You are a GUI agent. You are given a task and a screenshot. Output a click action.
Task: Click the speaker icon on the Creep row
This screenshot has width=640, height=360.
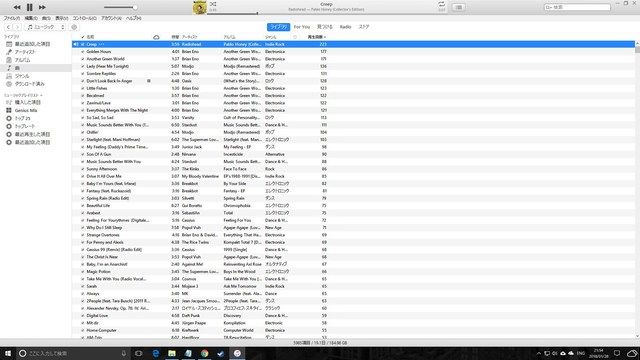(x=76, y=44)
